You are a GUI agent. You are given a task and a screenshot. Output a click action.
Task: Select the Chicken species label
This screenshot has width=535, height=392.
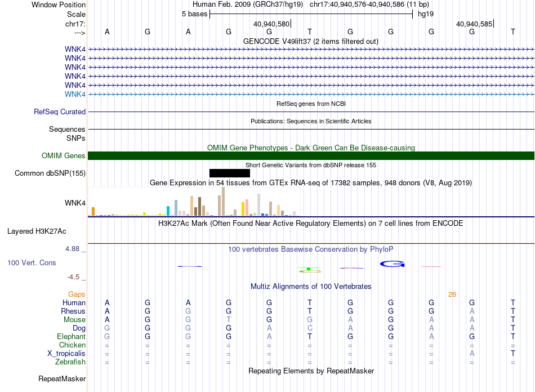pos(72,345)
